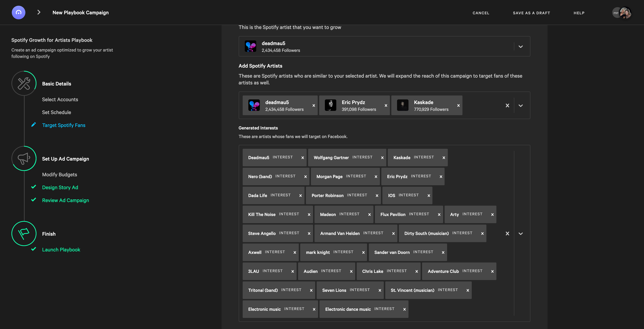Remove the IOS interest tag
Image resolution: width=644 pixels, height=329 pixels.
pos(429,196)
